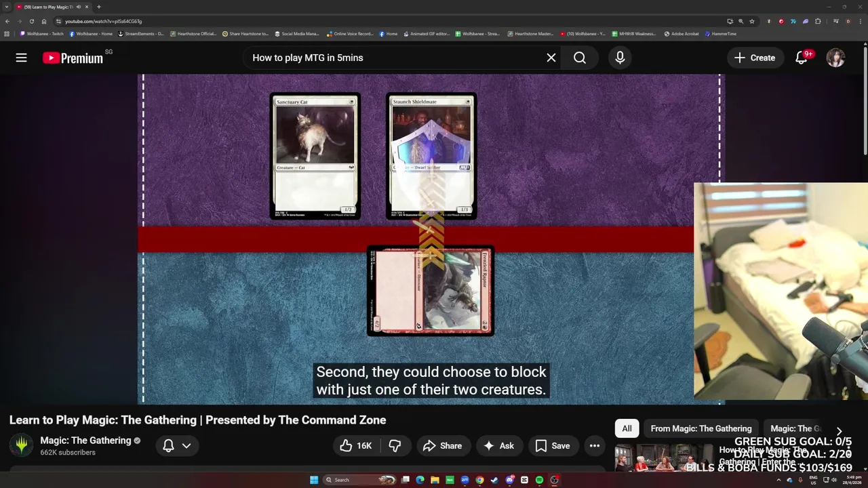
Task: Open the browser extensions puzzle icon
Action: coord(818,21)
